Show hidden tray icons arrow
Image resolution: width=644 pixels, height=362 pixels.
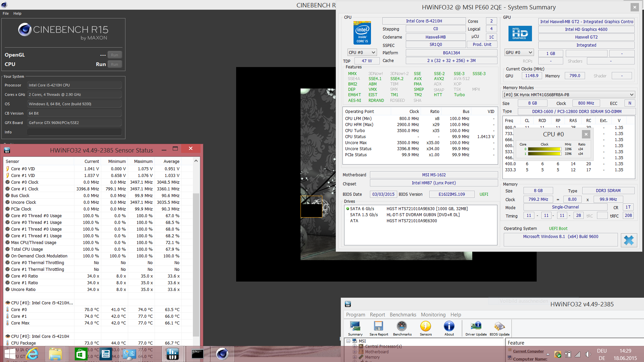(x=548, y=354)
